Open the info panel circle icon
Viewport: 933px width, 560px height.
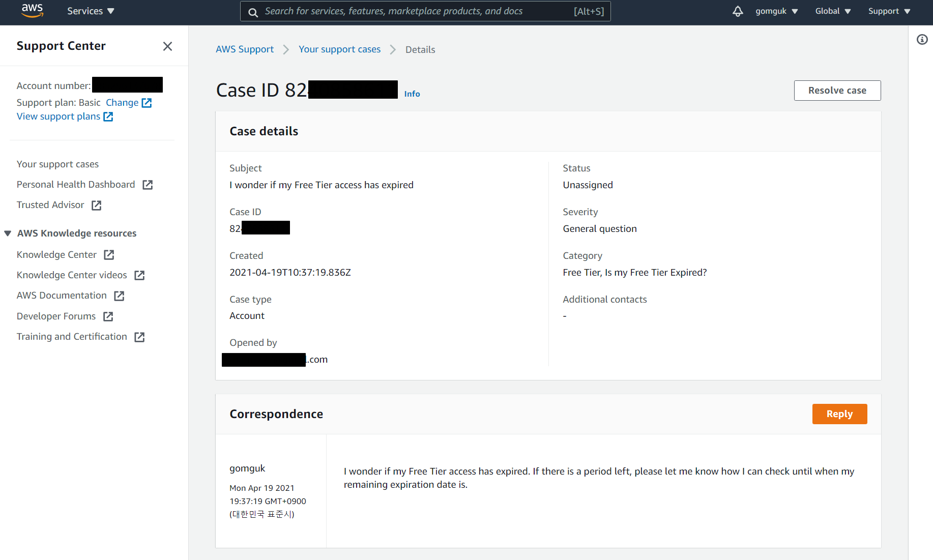[922, 40]
